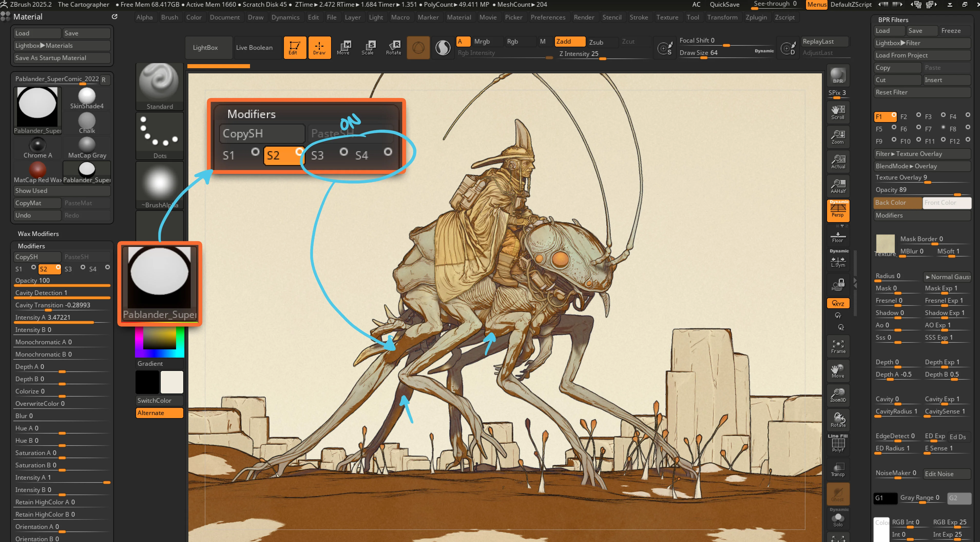This screenshot has width=980, height=542.
Task: Click the Zoom3D icon
Action: [838, 395]
